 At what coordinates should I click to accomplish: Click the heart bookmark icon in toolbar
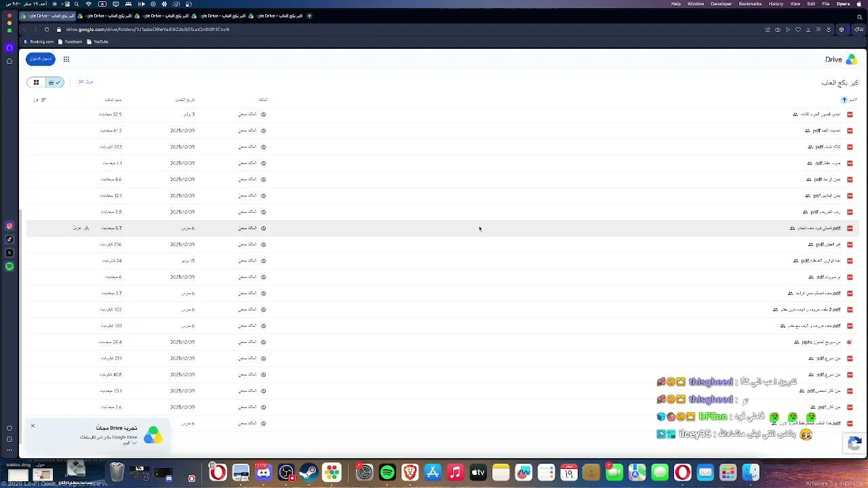pos(797,29)
